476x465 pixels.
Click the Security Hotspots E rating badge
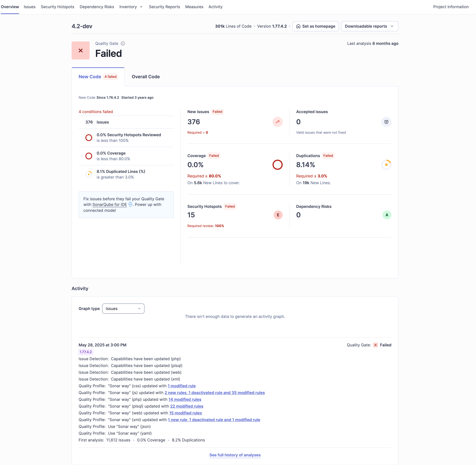point(278,215)
